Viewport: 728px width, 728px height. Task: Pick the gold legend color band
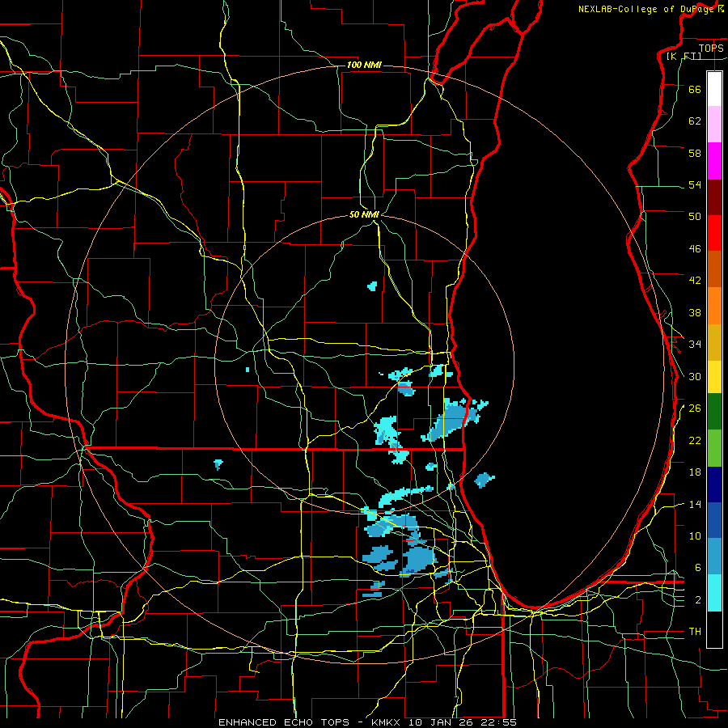pyautogui.click(x=714, y=342)
